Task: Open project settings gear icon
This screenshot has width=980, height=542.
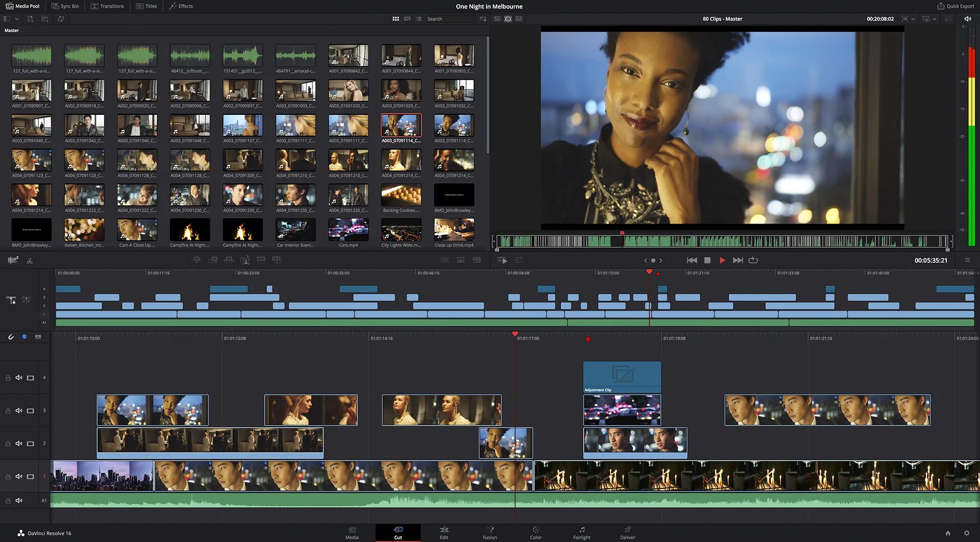Action: [966, 533]
